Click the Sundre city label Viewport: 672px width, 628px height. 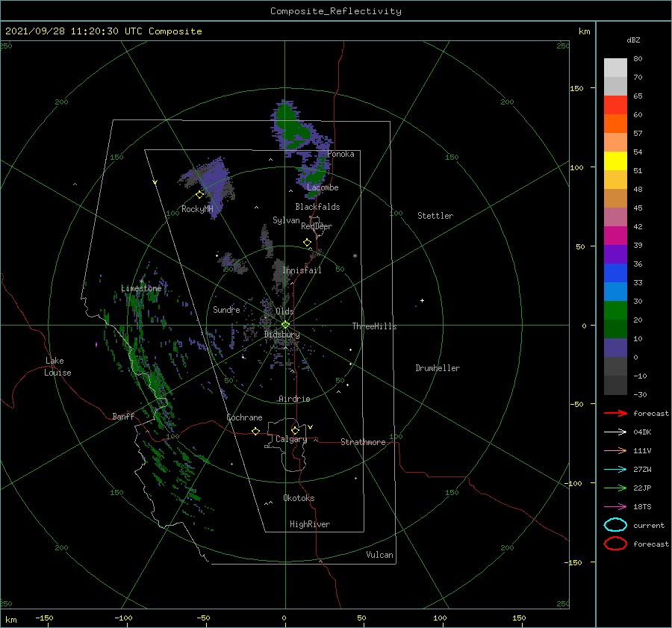[226, 310]
